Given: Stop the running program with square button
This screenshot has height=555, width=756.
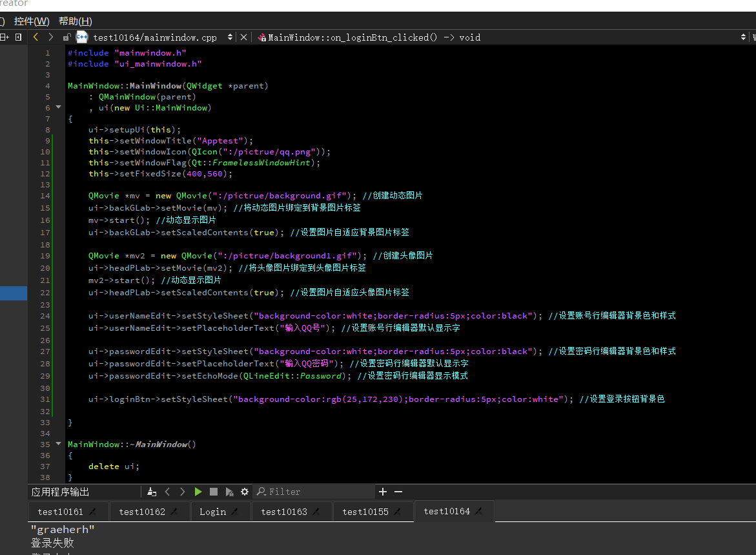Looking at the screenshot, I should tap(214, 492).
